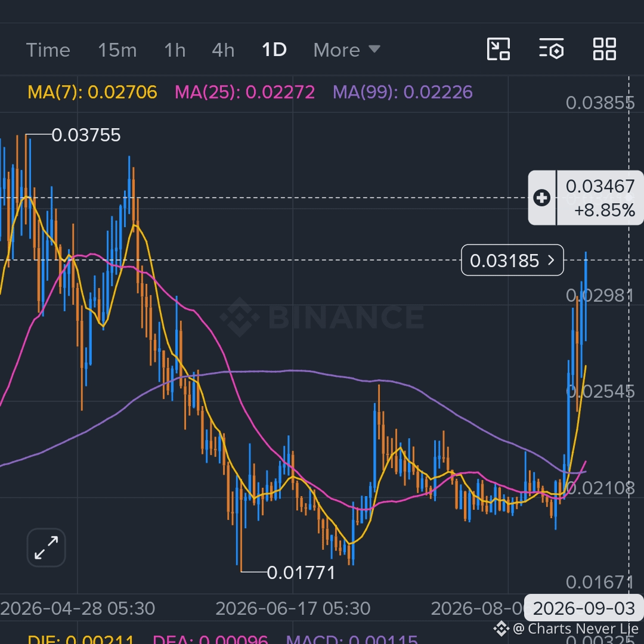Tap the plus icon on price marker
The width and height of the screenshot is (644, 644).
(541, 198)
